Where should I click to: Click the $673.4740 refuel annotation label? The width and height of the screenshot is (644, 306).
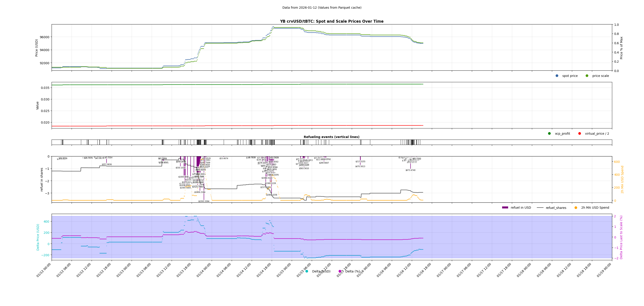[x=410, y=170]
